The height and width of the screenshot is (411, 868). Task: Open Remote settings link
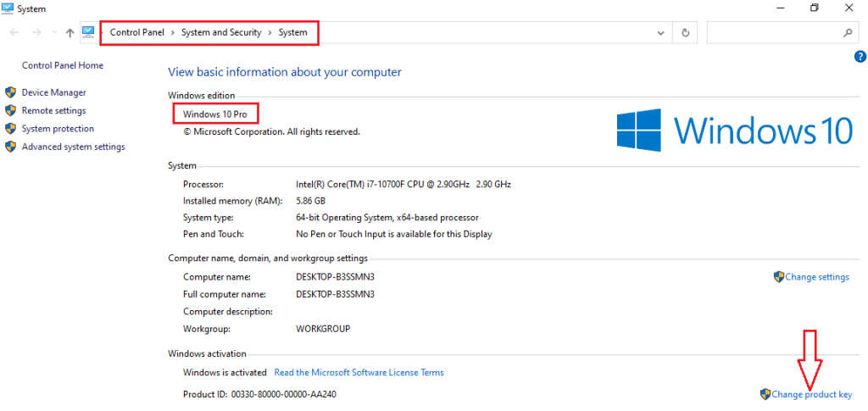(53, 111)
